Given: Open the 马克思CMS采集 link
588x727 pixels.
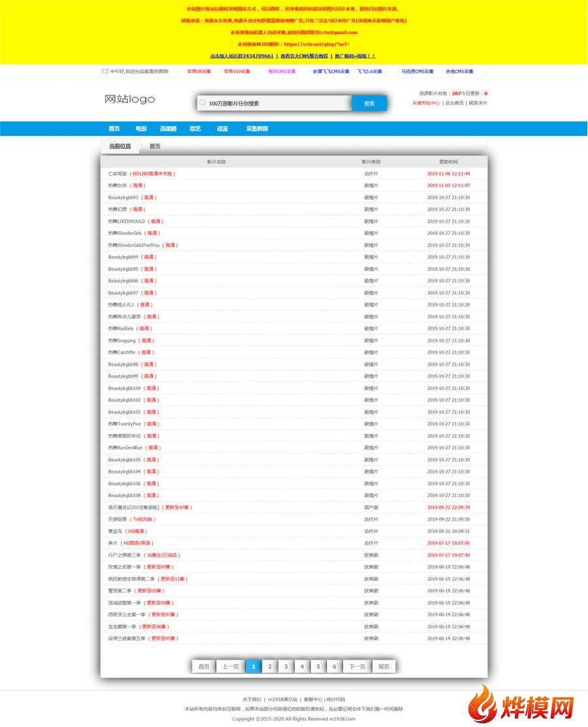Looking at the screenshot, I should pos(417,71).
